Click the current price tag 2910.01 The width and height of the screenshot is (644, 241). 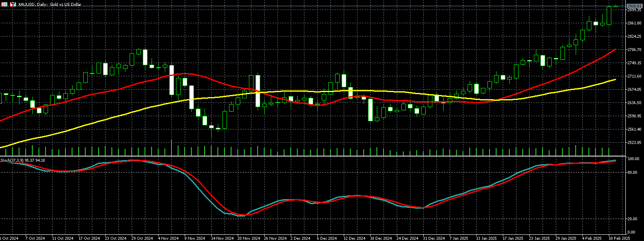pyautogui.click(x=634, y=6)
